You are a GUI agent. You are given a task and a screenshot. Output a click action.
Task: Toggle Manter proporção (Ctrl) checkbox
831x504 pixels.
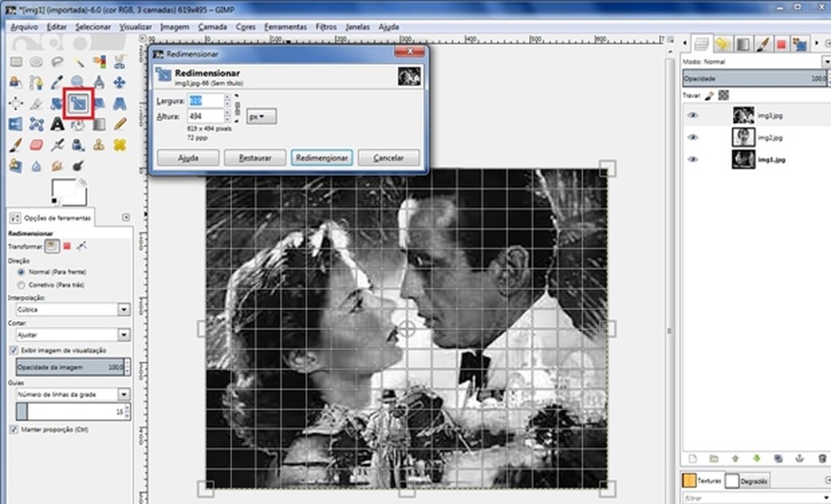pos(14,430)
